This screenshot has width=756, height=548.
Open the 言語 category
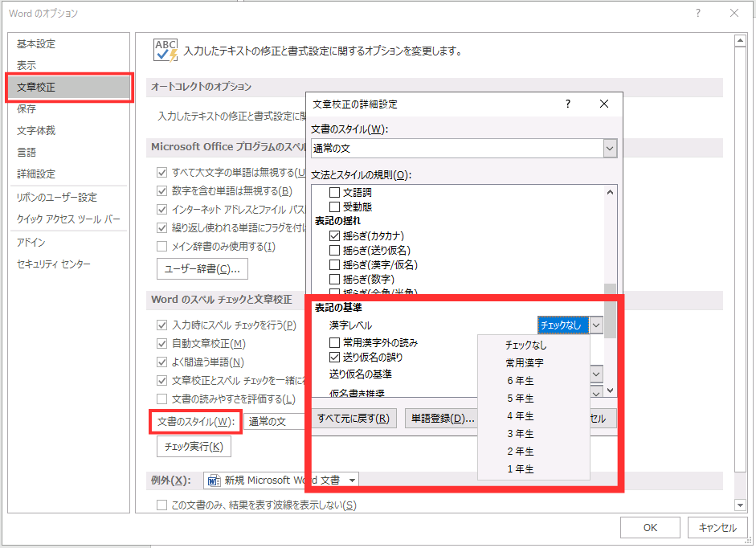69,153
